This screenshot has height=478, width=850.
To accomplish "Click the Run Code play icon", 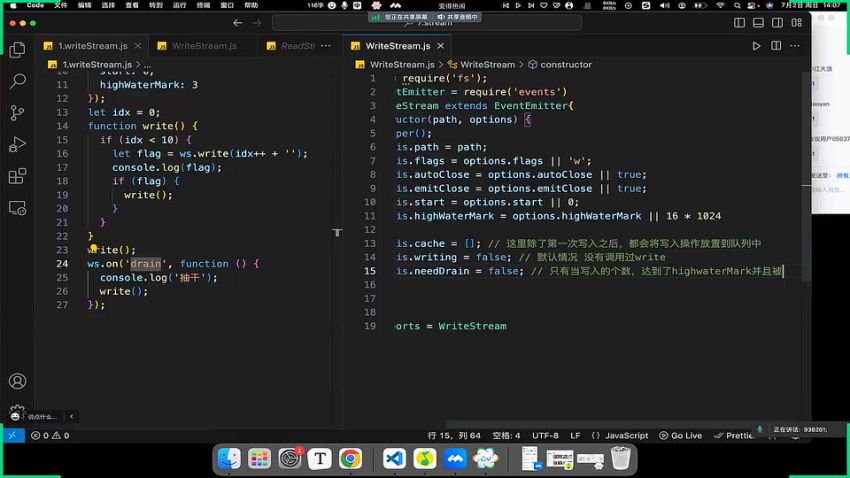I will 756,46.
